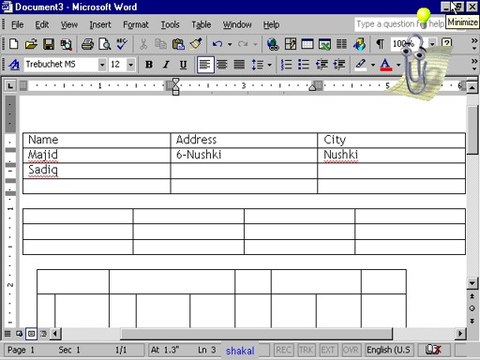Create a new blank document
This screenshot has width=480, height=360.
(x=13, y=44)
